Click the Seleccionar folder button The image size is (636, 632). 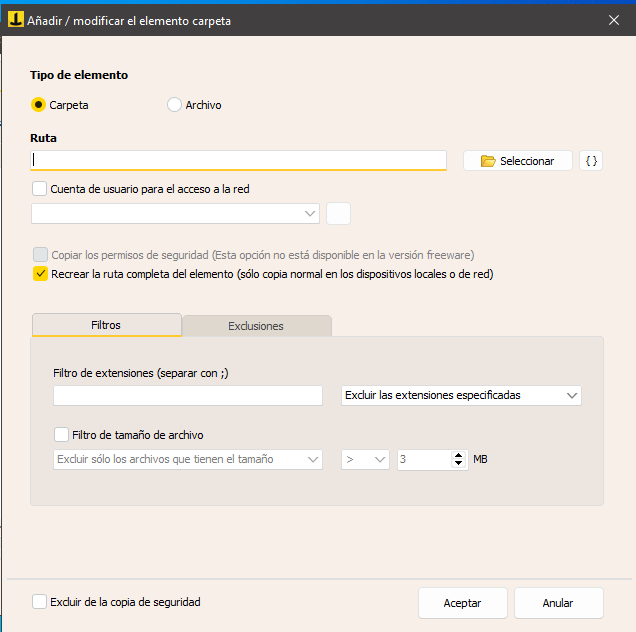point(517,161)
